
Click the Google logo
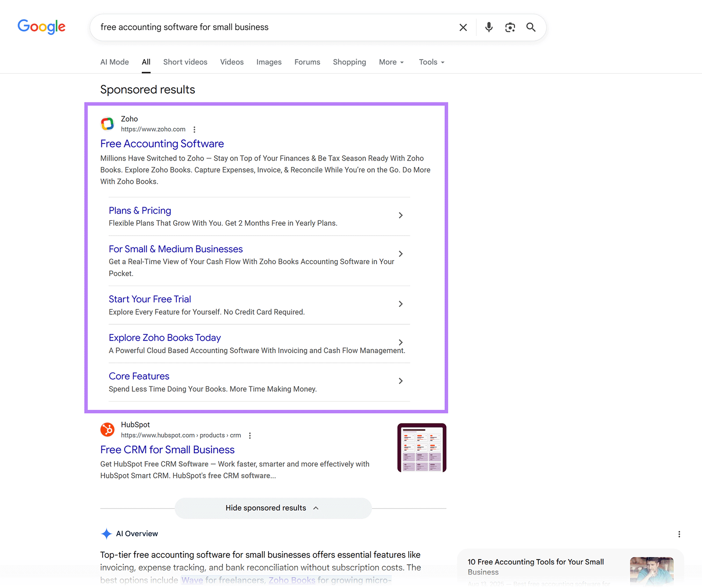pyautogui.click(x=42, y=27)
